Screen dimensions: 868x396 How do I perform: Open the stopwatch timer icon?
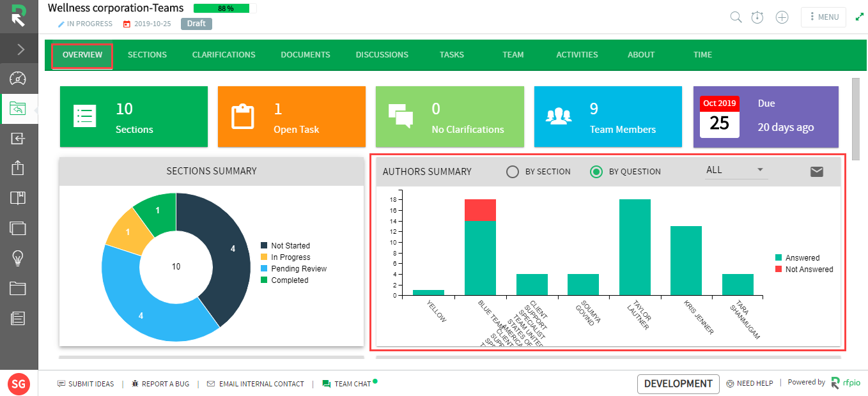[x=757, y=17]
